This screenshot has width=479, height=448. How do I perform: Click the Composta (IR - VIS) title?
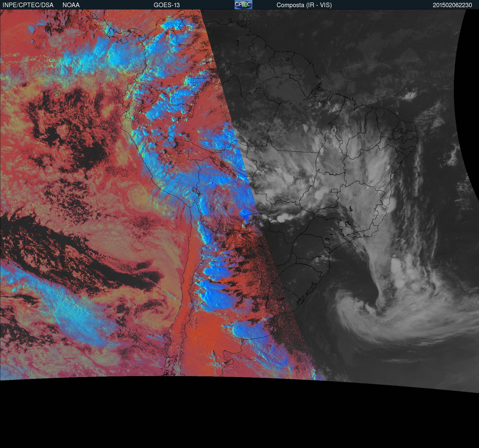coord(304,5)
